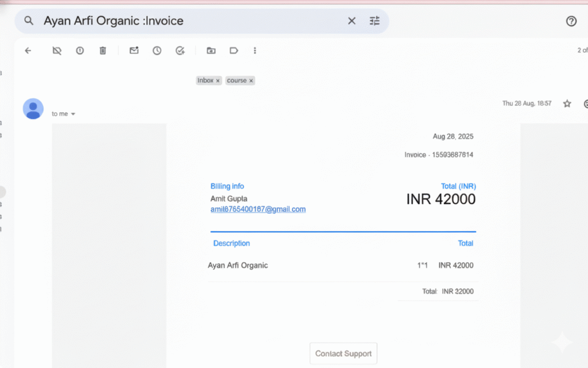The height and width of the screenshot is (368, 588).
Task: Delete this email with trash icon
Action: pyautogui.click(x=103, y=51)
